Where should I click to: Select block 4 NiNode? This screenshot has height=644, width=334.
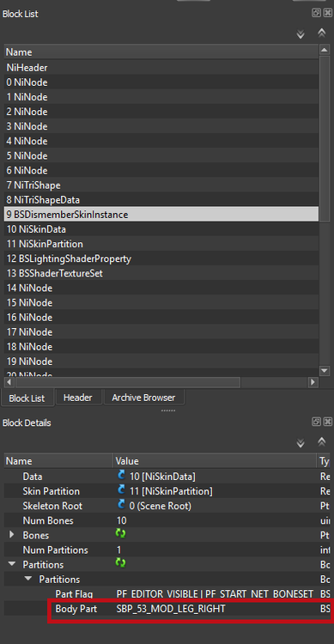[161, 141]
